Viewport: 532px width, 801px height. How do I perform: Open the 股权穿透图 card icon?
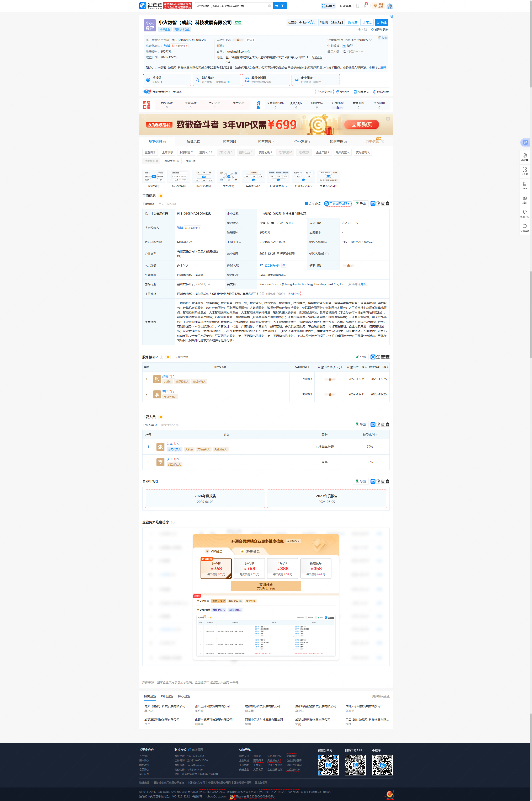pyautogui.click(x=247, y=80)
